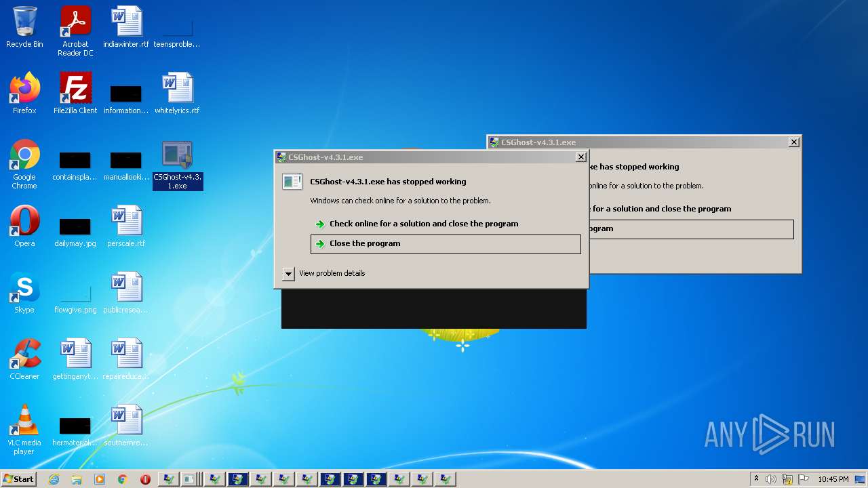
Task: Open the VLC media player shortcut
Action: tap(24, 430)
